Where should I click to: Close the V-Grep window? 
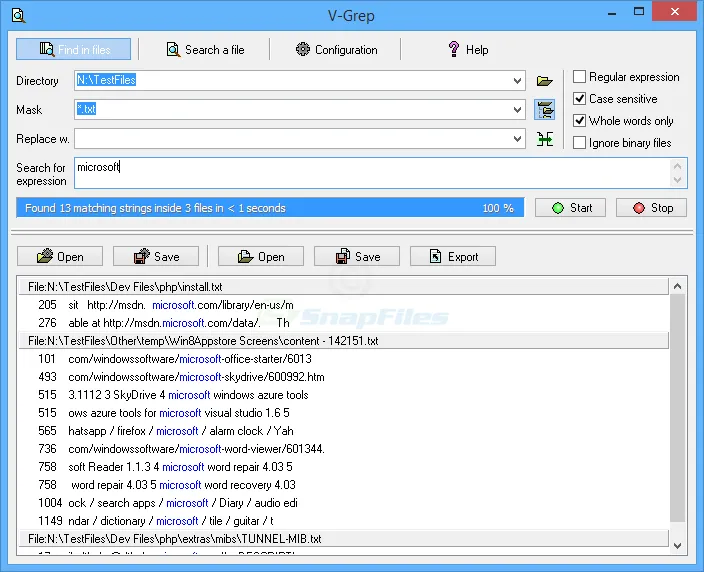pyautogui.click(x=674, y=12)
